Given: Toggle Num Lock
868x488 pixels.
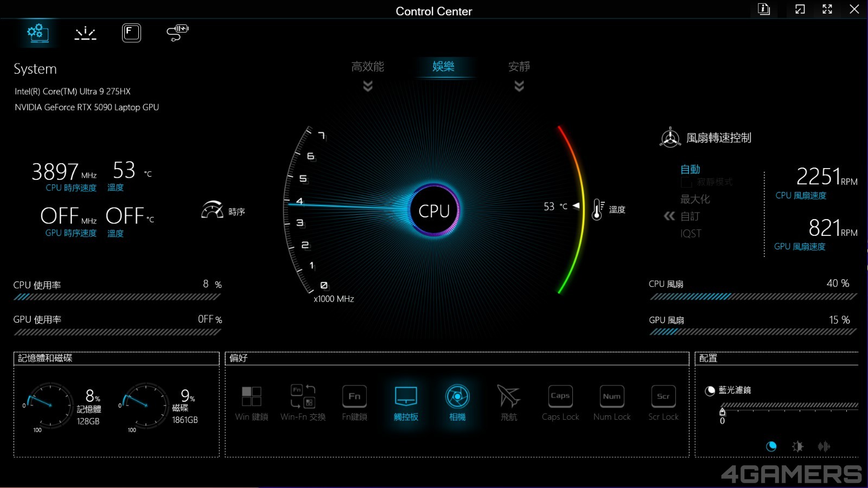Looking at the screenshot, I should pos(612,403).
